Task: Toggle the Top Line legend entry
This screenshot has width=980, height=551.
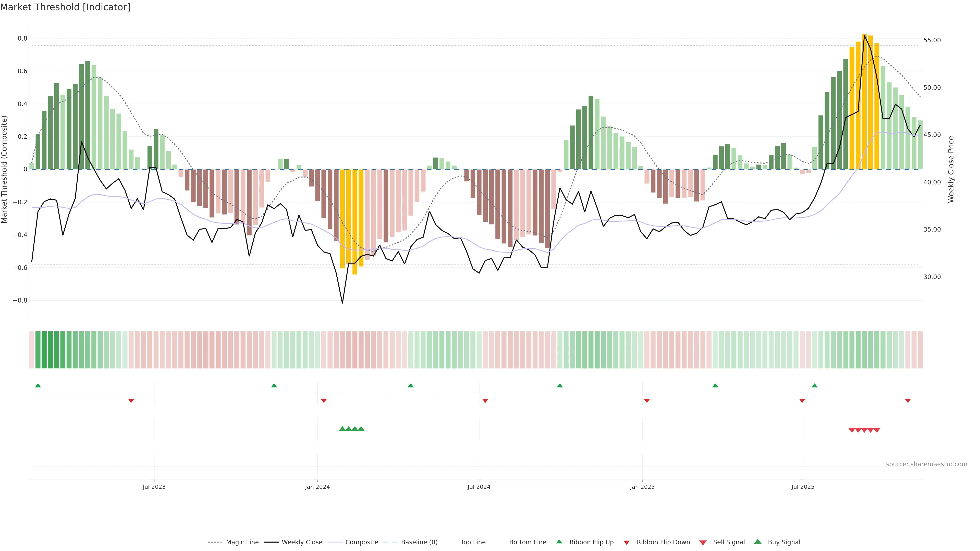Action: tap(473, 542)
